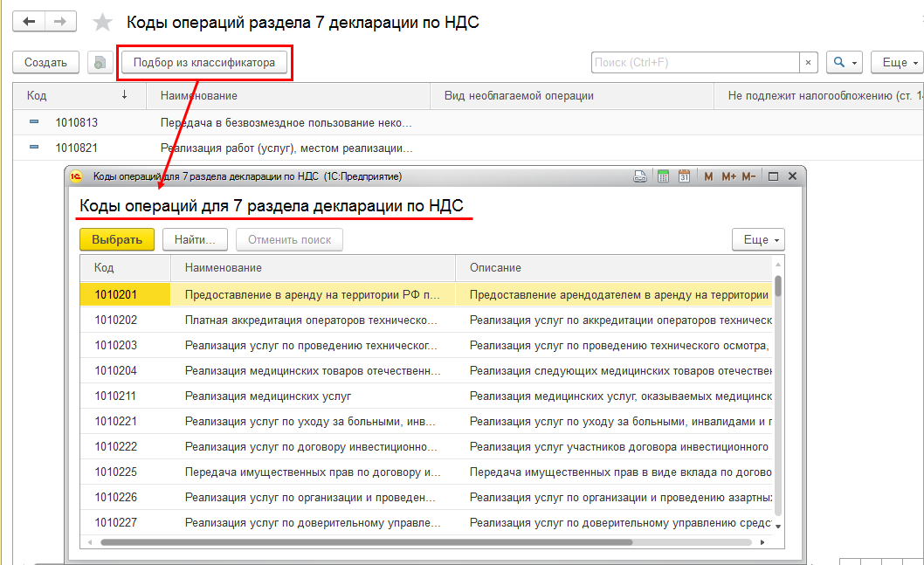
Task: Click the Не подлежит налогообложению column header
Action: 819,95
